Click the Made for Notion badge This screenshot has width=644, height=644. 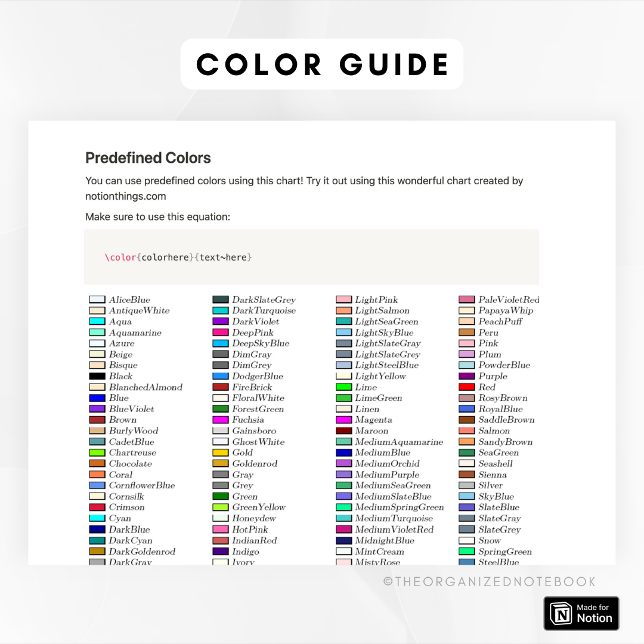(x=581, y=614)
